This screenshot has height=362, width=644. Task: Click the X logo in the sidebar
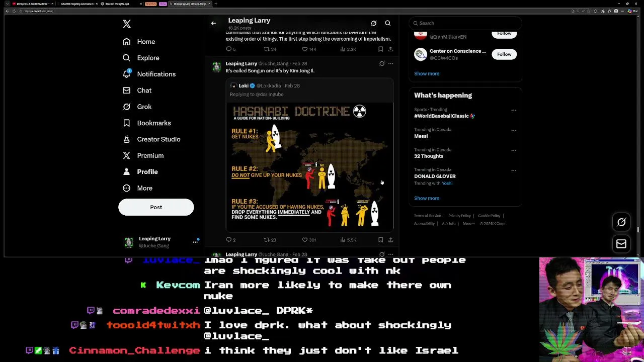(127, 24)
